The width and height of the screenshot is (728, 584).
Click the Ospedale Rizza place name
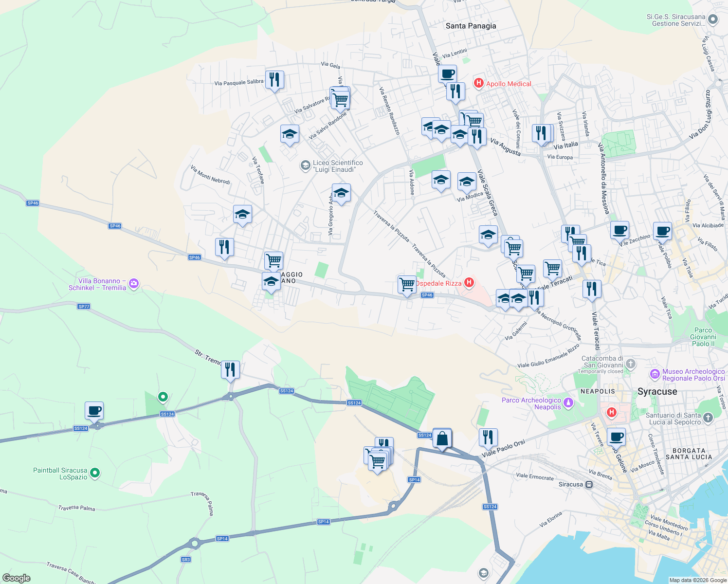[x=438, y=283]
